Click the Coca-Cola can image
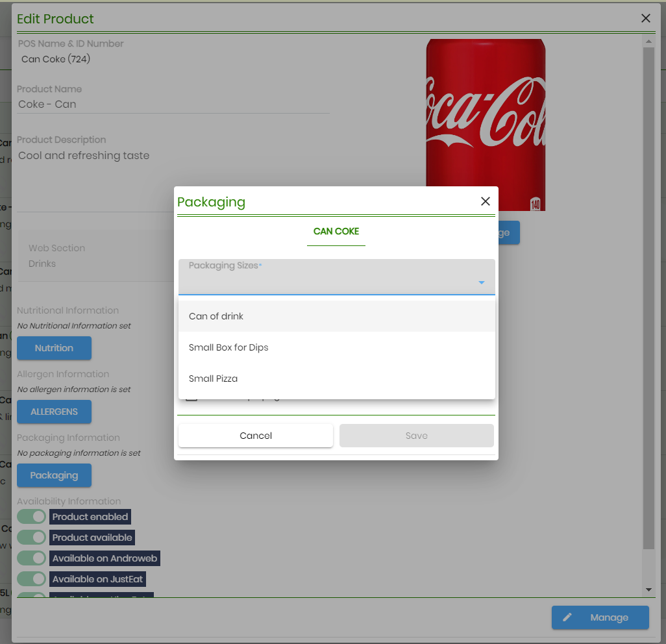 point(486,125)
